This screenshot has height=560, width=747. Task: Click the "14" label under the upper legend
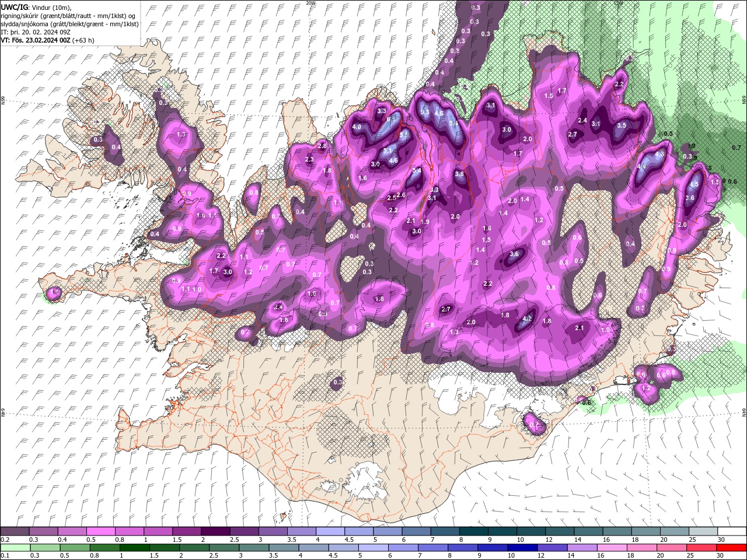577,540
